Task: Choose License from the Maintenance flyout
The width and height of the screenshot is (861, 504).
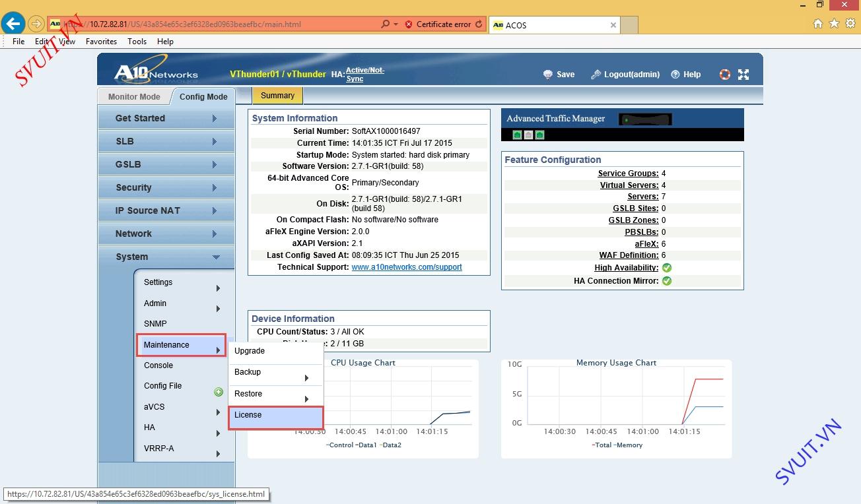Action: click(x=276, y=418)
